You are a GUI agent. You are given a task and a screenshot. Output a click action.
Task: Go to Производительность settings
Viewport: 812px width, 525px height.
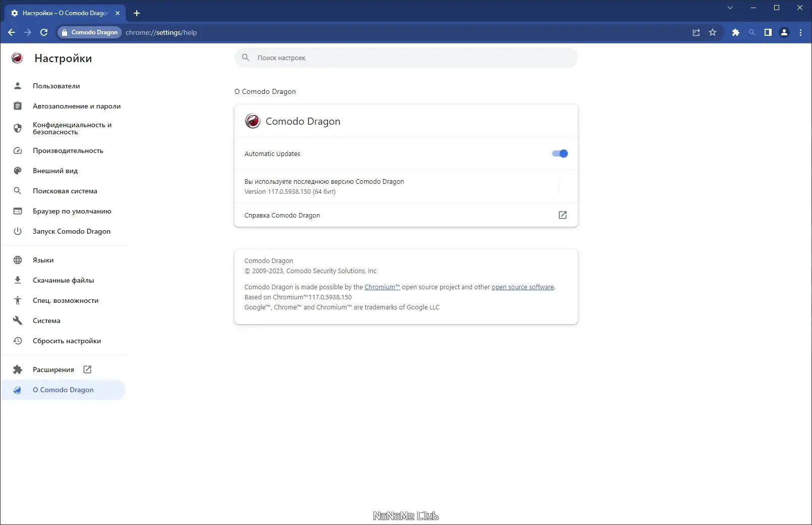[x=64, y=150]
